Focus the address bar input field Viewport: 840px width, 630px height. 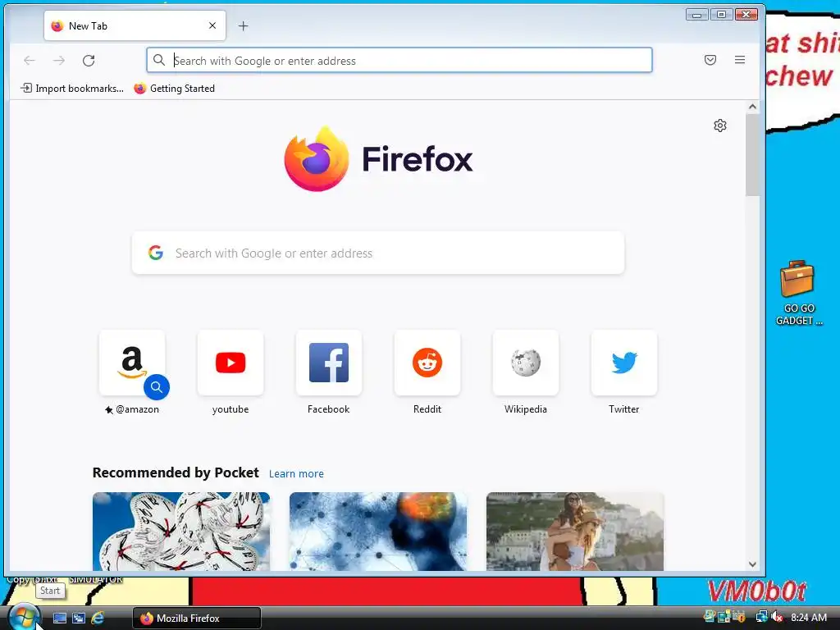[x=399, y=60]
